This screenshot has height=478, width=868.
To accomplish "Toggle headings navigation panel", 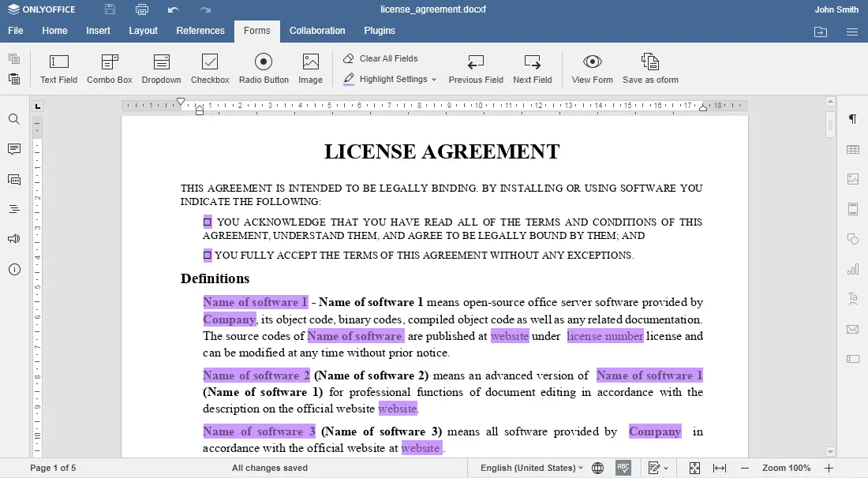I will pos(14,209).
